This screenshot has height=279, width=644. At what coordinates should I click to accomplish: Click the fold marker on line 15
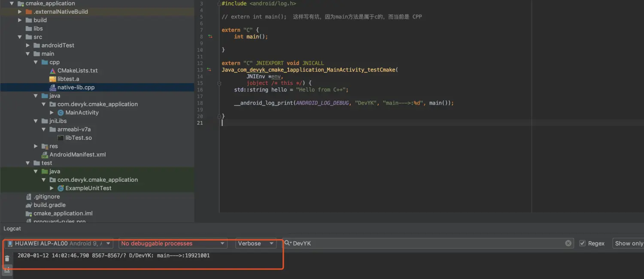point(219,83)
